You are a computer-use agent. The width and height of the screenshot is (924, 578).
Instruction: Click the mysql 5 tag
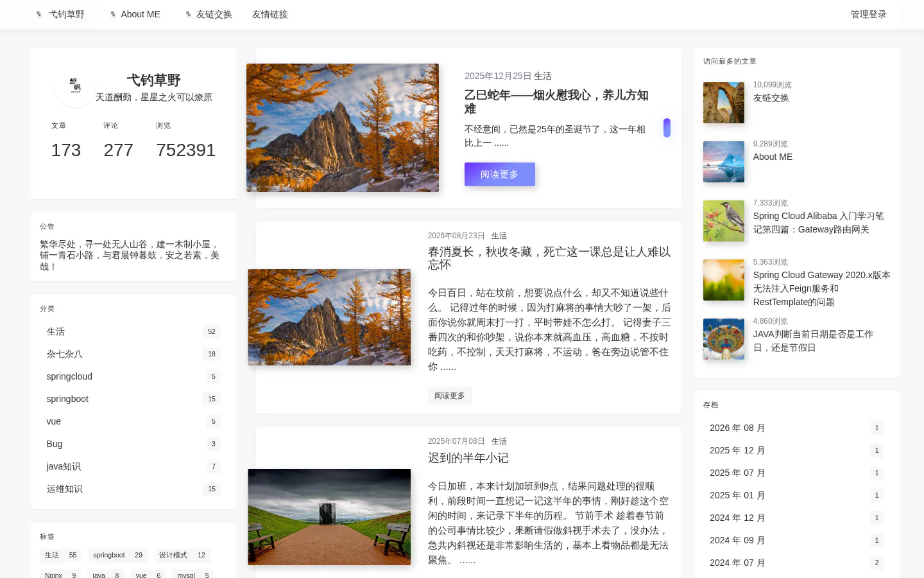(193, 575)
